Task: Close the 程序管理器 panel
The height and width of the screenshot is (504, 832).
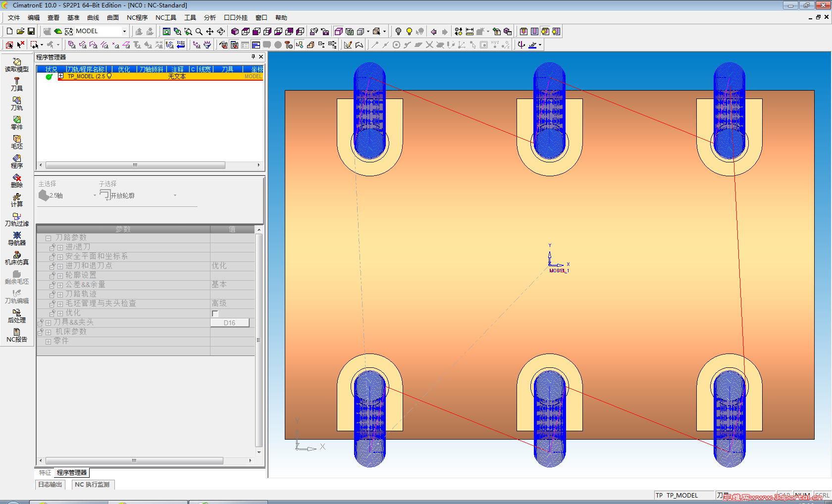Action: click(261, 57)
